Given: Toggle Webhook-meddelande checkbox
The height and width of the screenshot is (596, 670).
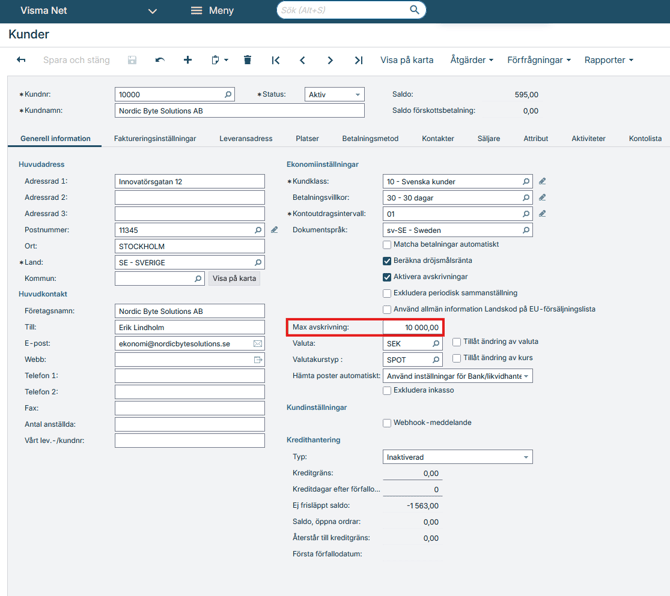Looking at the screenshot, I should click(387, 423).
